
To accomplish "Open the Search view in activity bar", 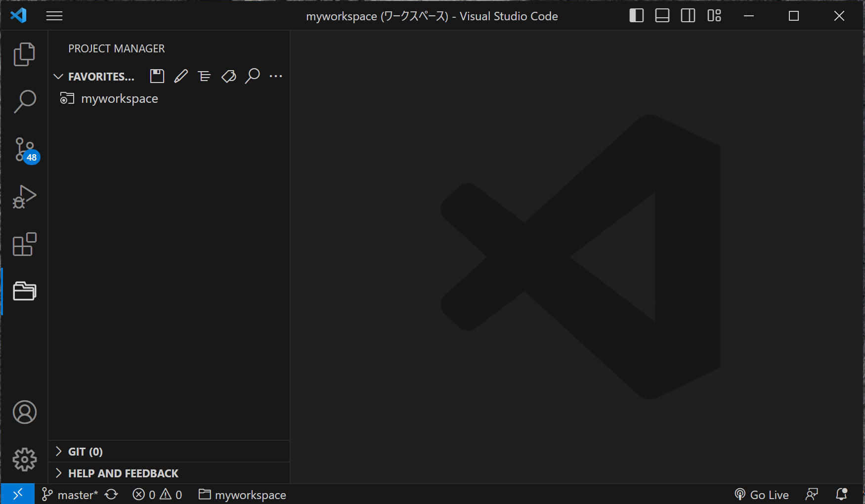I will [x=24, y=101].
